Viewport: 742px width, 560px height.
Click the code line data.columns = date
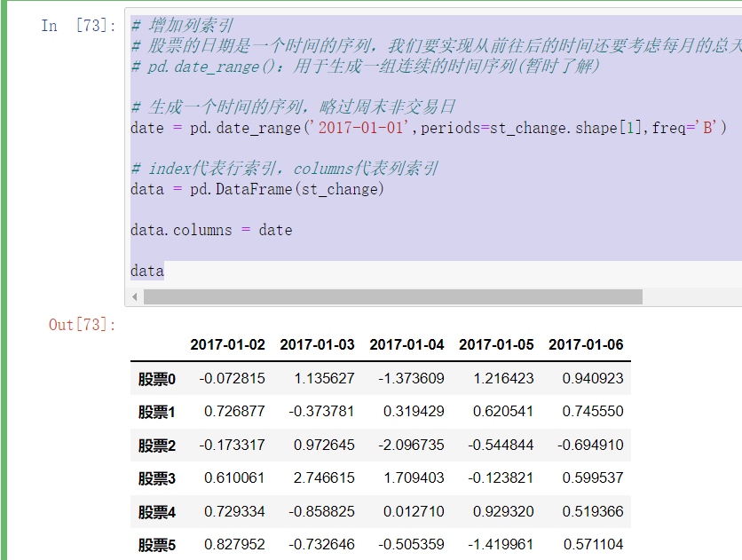tap(211, 231)
